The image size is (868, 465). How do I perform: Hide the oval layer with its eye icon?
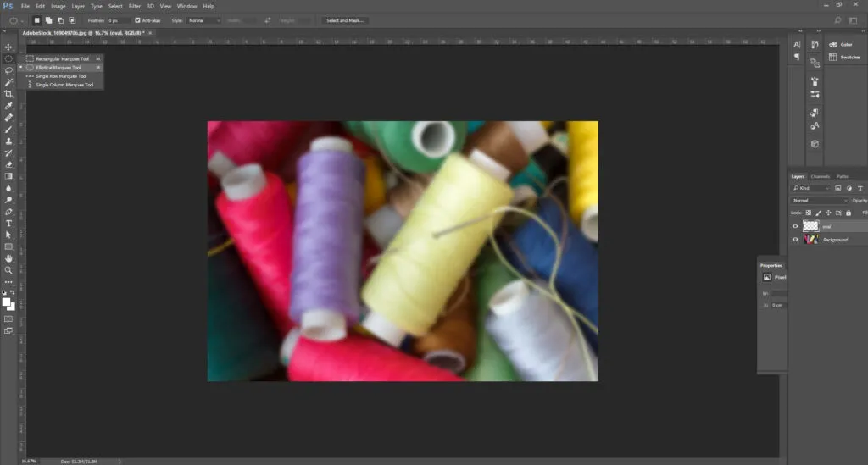[795, 226]
